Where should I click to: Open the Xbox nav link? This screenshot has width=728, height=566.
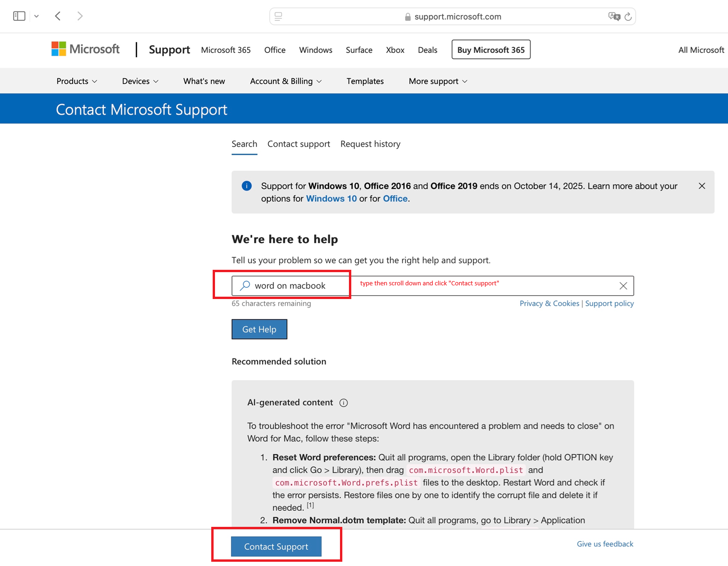click(395, 50)
